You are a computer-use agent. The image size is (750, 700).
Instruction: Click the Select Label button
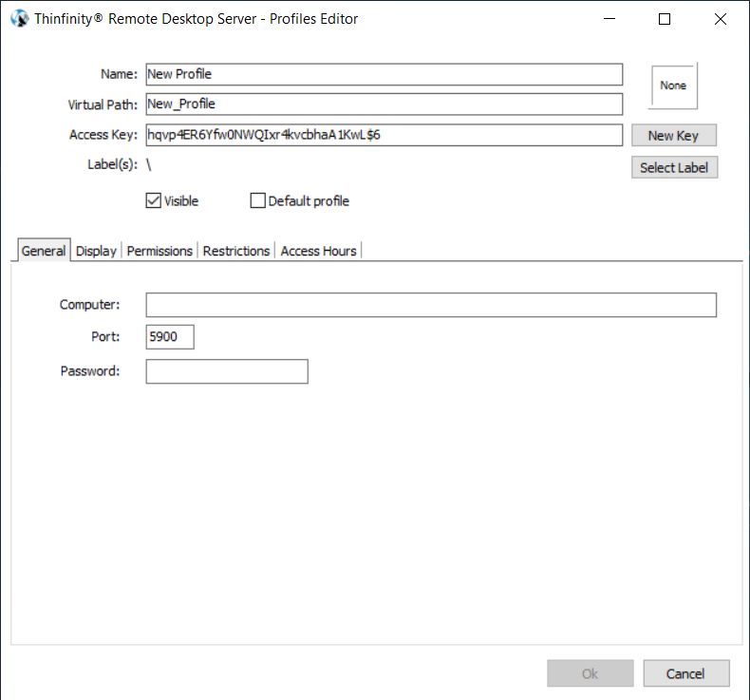pyautogui.click(x=674, y=167)
